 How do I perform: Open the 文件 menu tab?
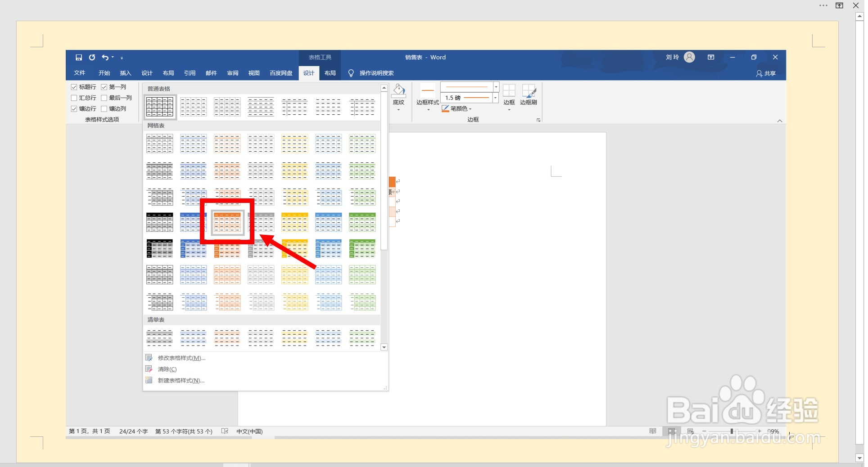coord(80,73)
